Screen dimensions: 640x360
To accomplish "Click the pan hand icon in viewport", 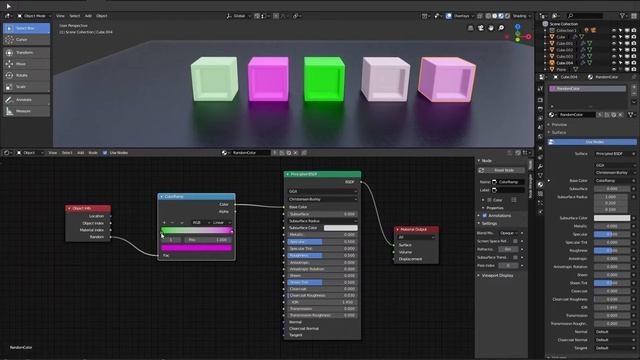I will [491, 28].
